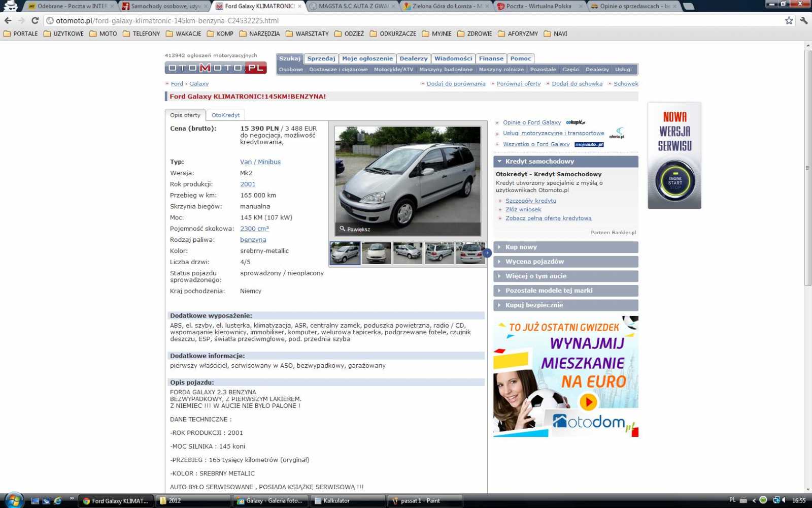
Task: Open Windows Start menu
Action: pos(14,500)
